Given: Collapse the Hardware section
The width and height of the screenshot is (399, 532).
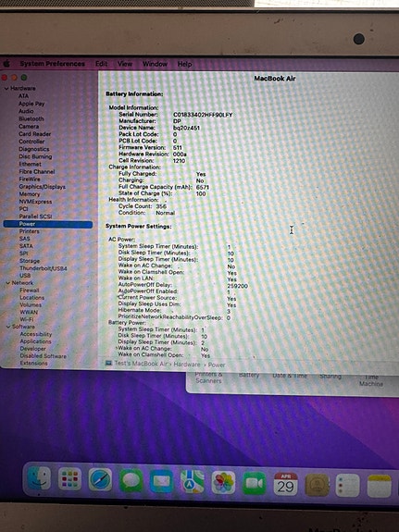Looking at the screenshot, I should click(x=6, y=88).
